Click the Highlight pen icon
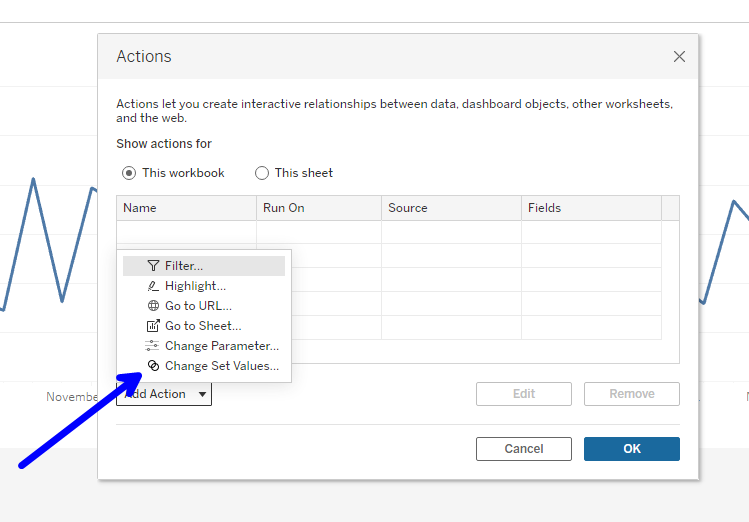The width and height of the screenshot is (749, 522). 153,286
